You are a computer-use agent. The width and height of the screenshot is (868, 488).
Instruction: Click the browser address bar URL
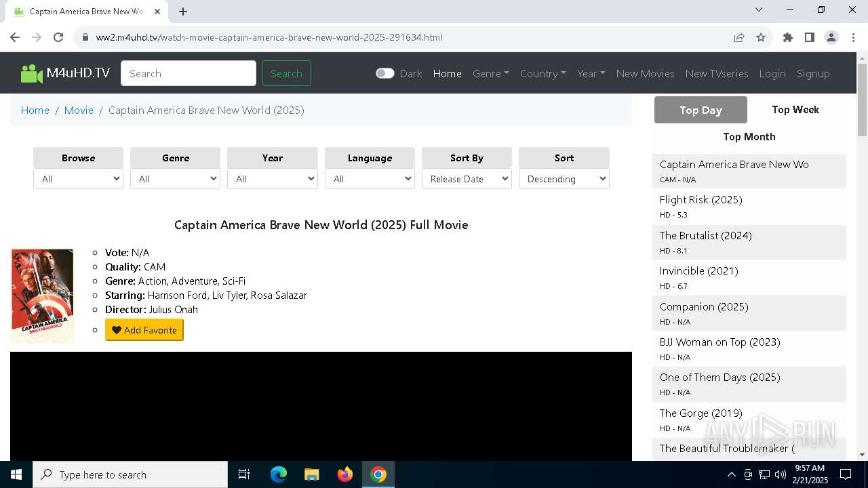coord(269,37)
